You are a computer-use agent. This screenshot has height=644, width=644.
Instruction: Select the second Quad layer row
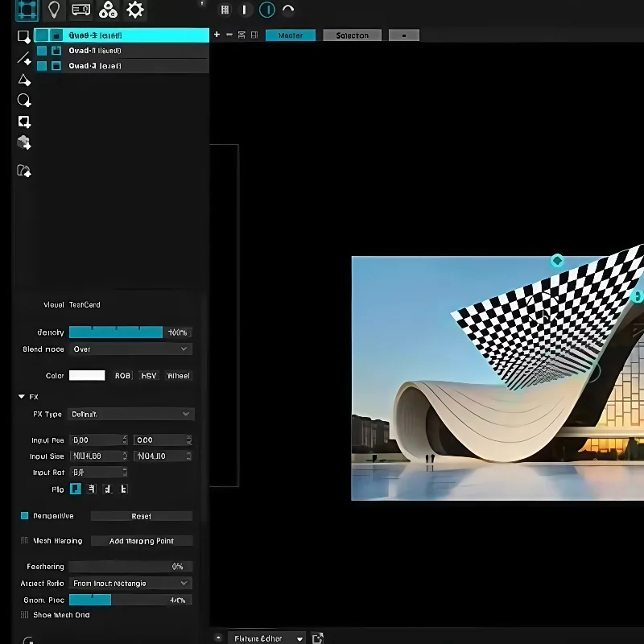pyautogui.click(x=122, y=51)
